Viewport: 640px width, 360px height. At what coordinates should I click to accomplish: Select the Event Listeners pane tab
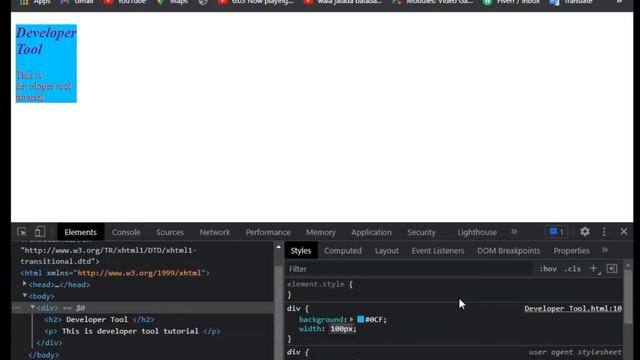438,251
